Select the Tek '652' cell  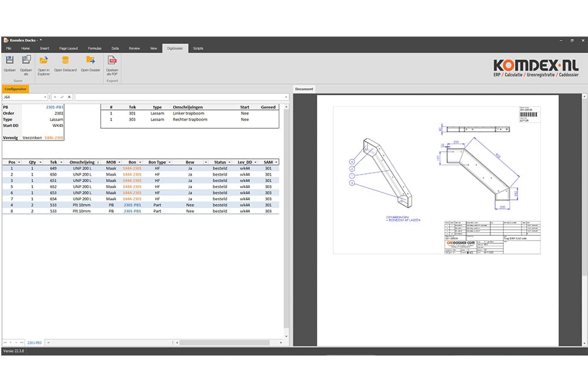click(x=54, y=187)
